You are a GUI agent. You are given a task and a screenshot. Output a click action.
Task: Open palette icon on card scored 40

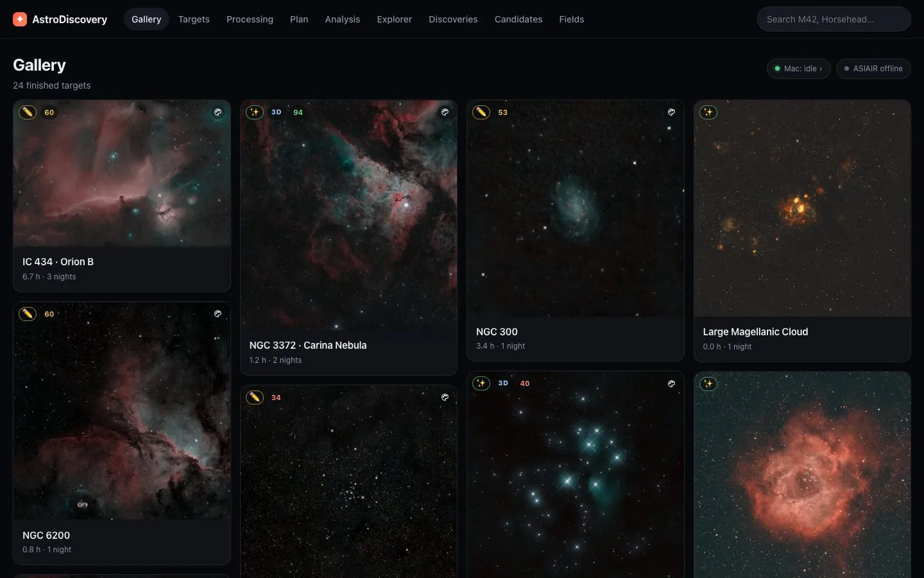click(x=671, y=383)
